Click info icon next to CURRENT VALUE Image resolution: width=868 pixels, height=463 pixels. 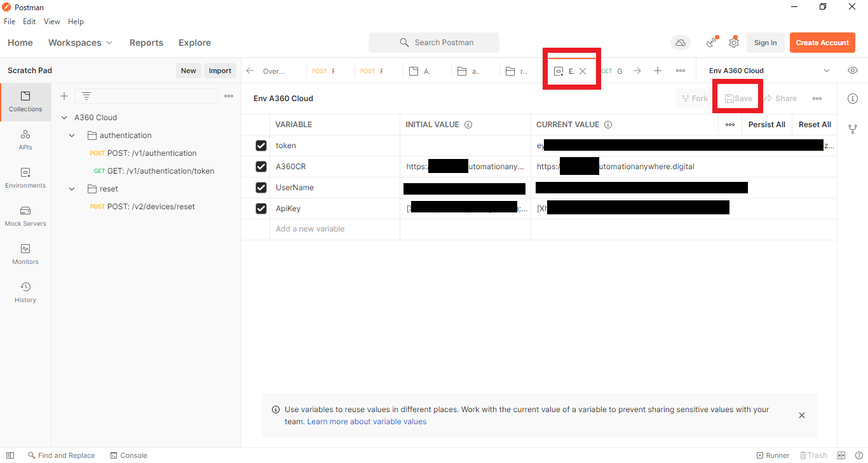(608, 125)
